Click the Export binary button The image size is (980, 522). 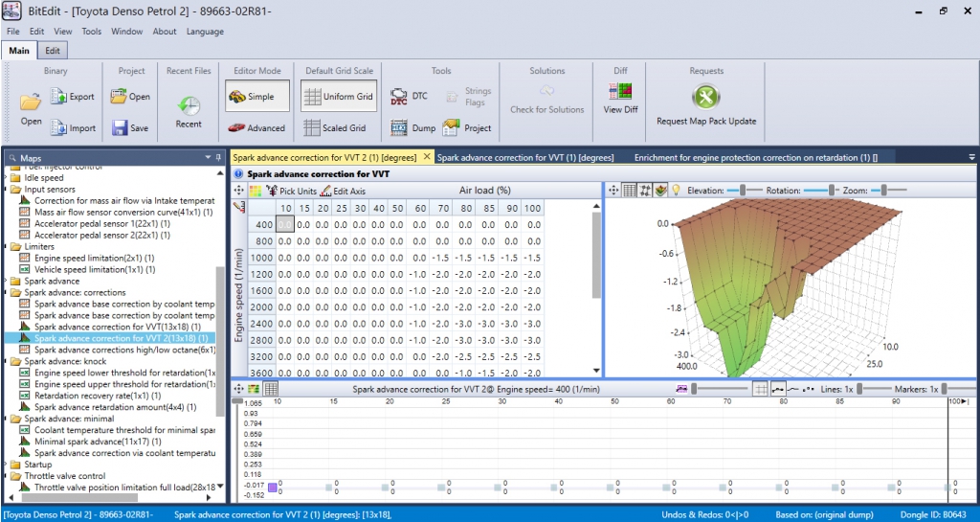coord(73,97)
